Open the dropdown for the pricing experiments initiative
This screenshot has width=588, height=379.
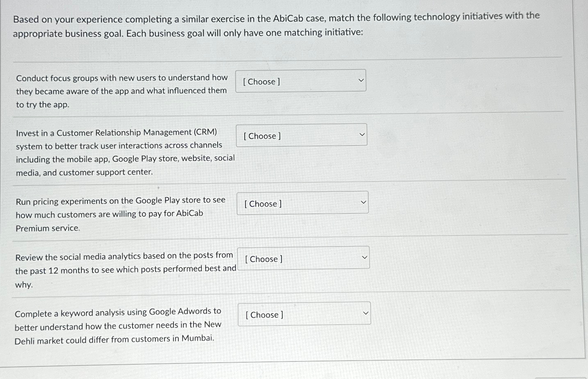click(x=303, y=202)
